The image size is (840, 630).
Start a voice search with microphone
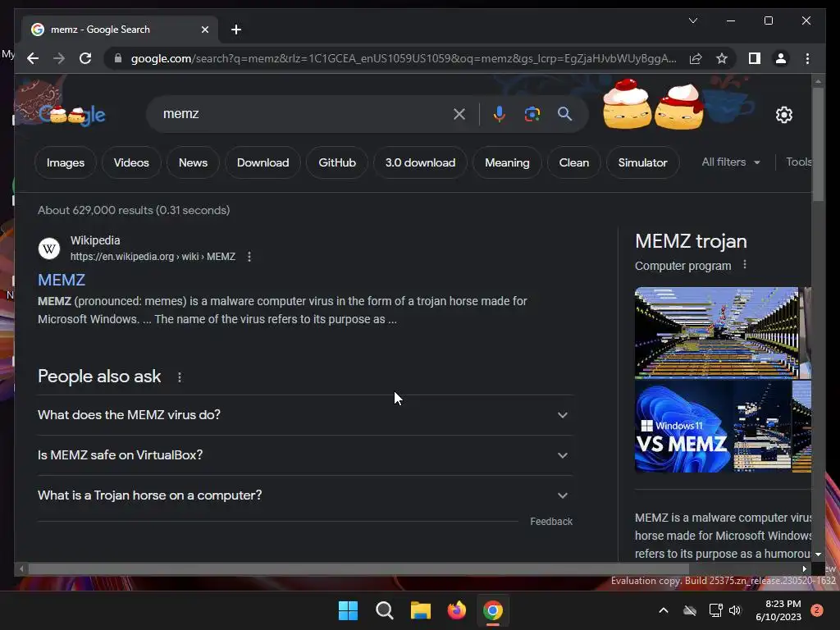[500, 113]
